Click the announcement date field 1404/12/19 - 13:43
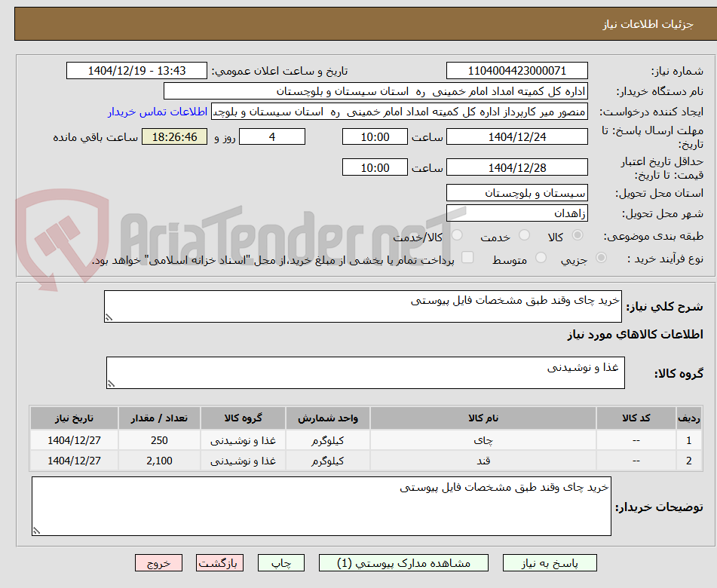 point(136,71)
